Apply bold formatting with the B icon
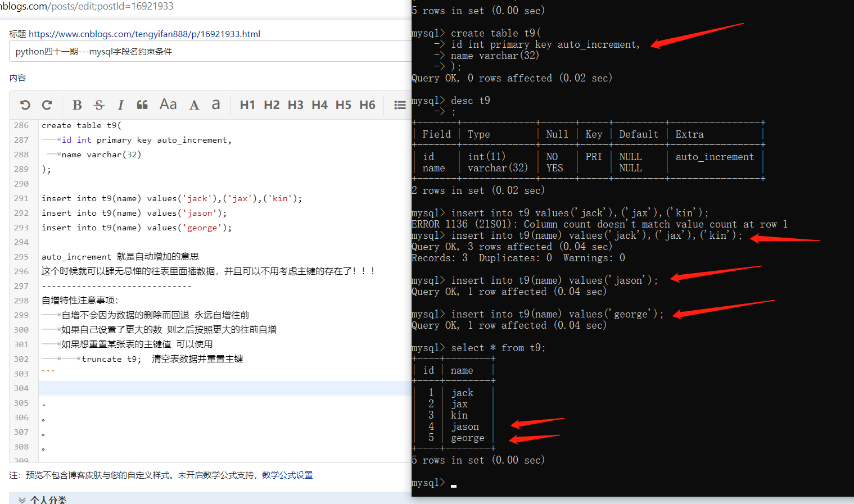The width and height of the screenshot is (854, 504). tap(78, 105)
